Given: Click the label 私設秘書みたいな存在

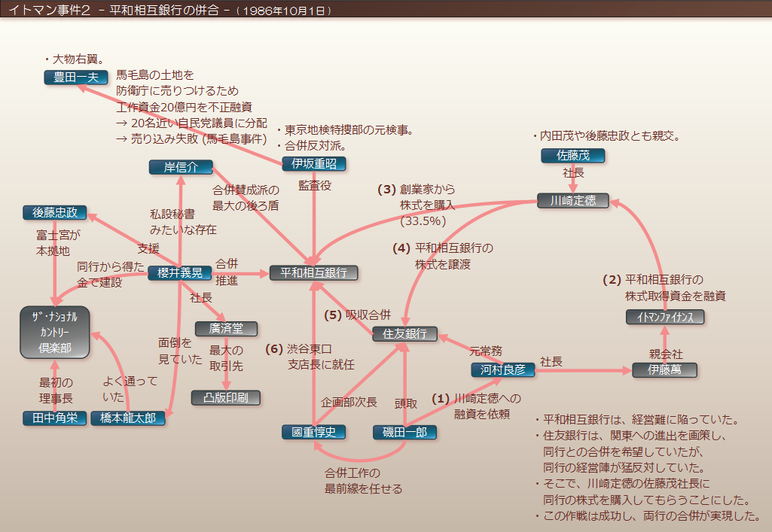Looking at the screenshot, I should coord(183,222).
